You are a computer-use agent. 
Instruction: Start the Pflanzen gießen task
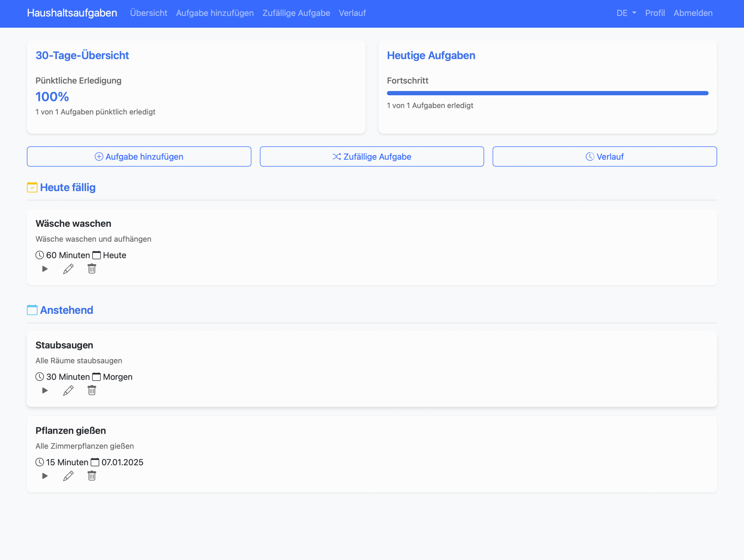(45, 476)
